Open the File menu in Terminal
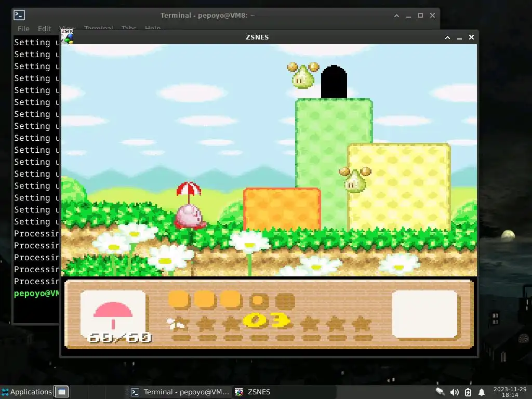 [x=23, y=29]
